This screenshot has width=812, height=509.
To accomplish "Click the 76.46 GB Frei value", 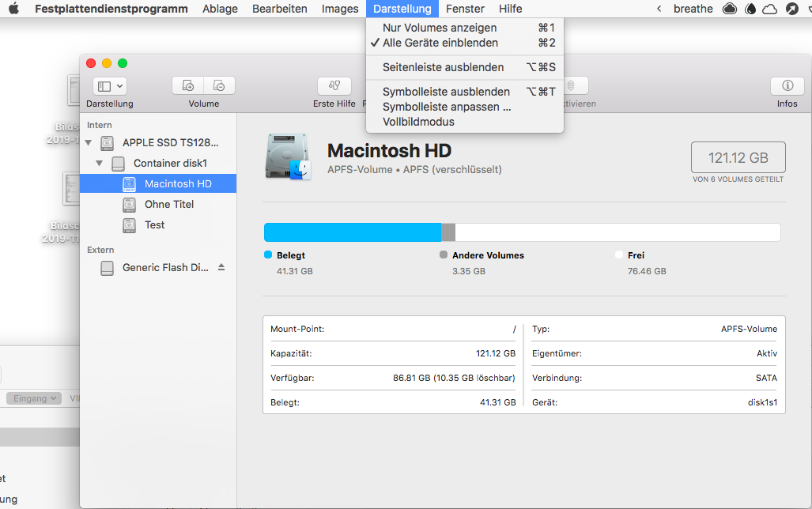I will (647, 271).
